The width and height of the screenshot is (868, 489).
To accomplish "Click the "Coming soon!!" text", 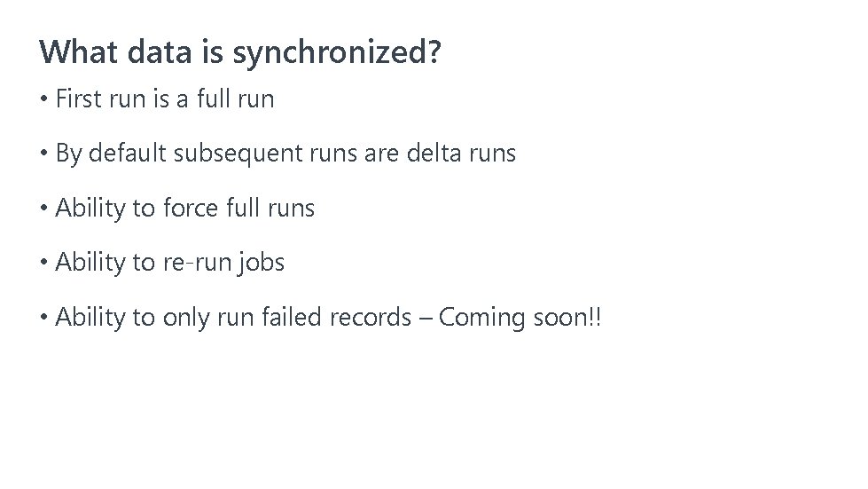I will point(520,318).
